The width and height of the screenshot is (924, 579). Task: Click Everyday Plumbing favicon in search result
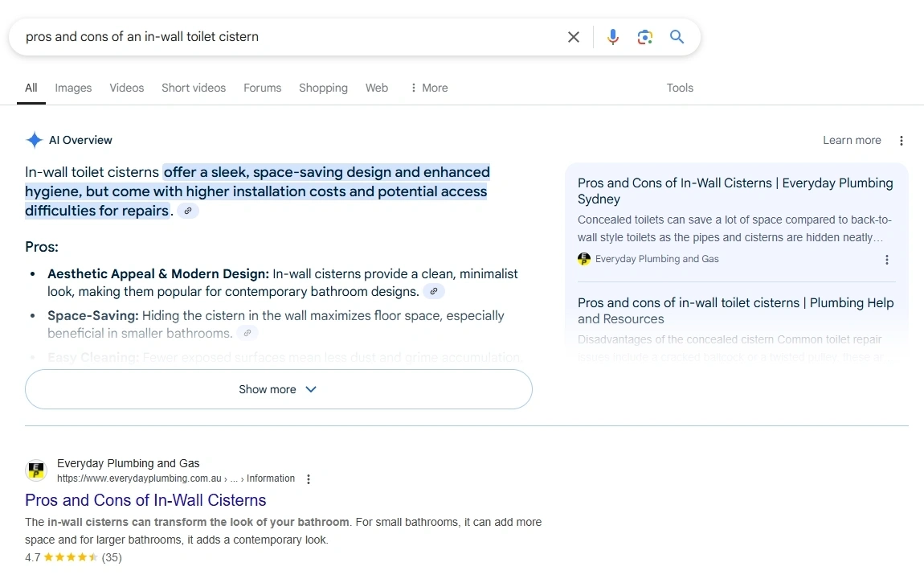(36, 470)
